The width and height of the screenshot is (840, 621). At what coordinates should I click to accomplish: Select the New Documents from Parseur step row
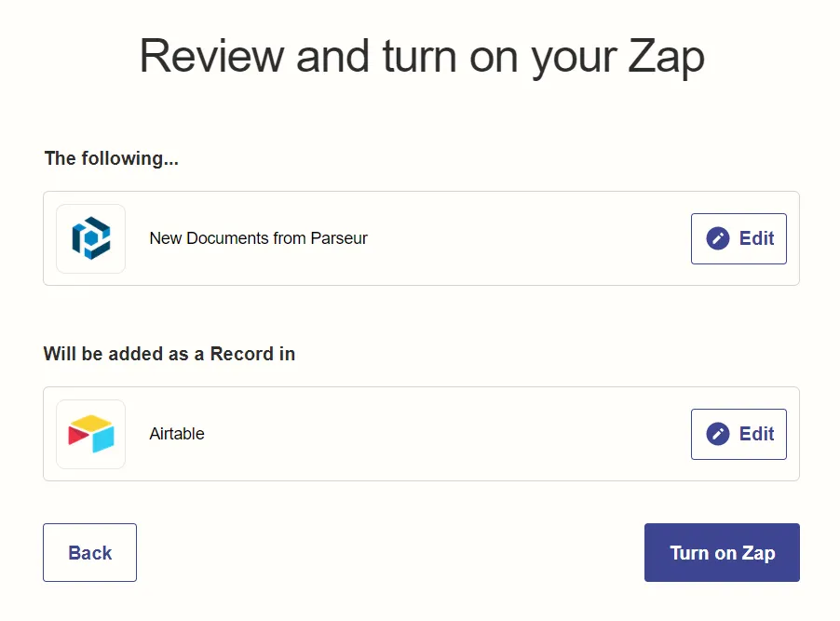(420, 238)
